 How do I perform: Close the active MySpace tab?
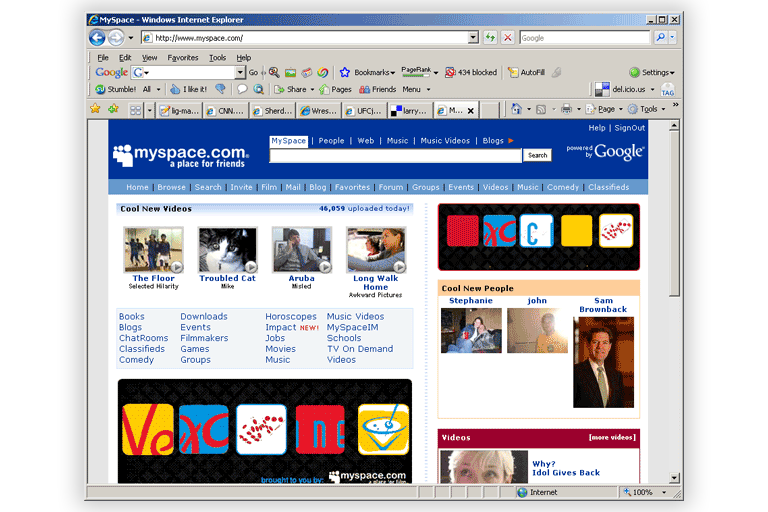pos(470,111)
